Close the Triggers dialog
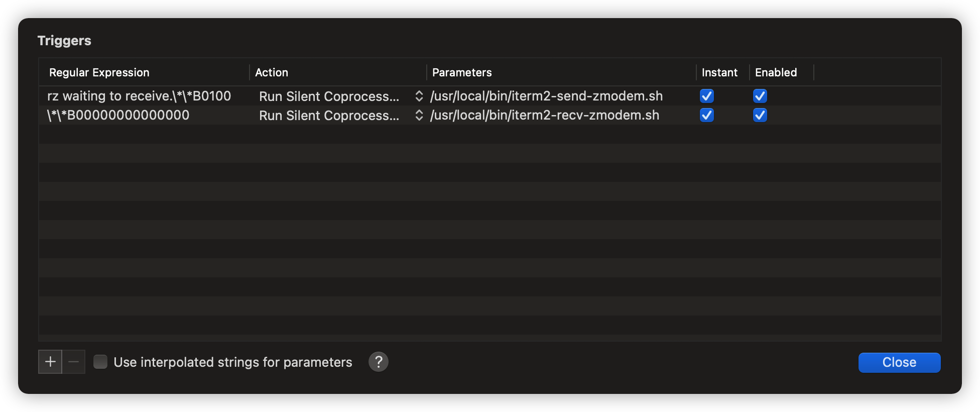 coord(899,362)
